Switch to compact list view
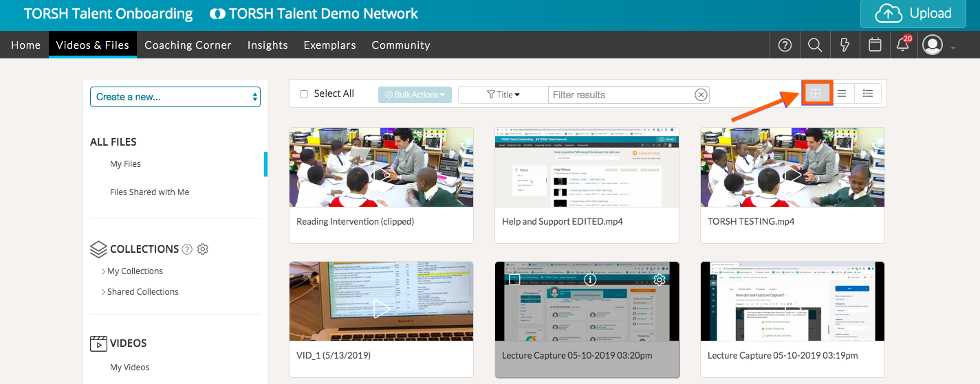Screen dimensions: 980x384 point(842,93)
